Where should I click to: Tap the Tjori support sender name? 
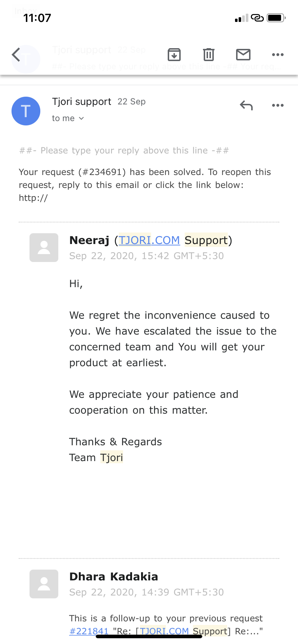click(82, 102)
